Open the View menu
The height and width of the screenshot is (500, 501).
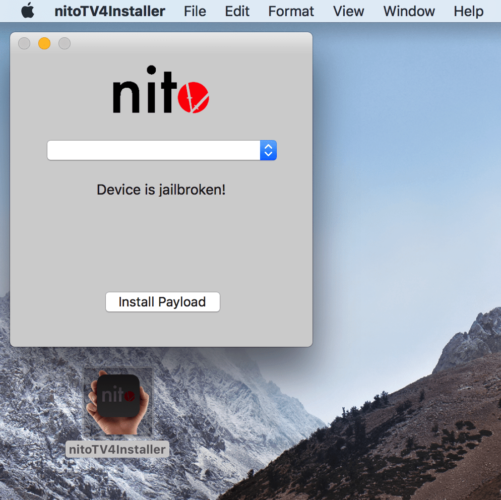click(x=348, y=11)
